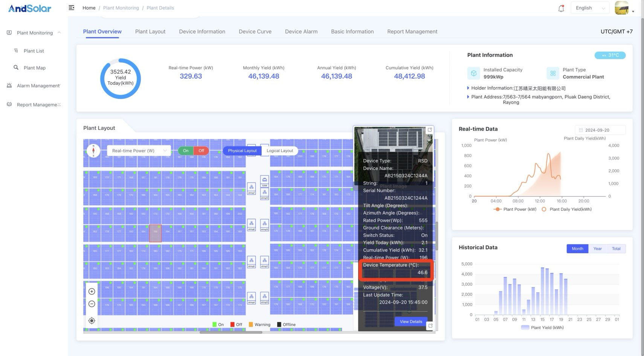Open the 2024-09-20 date picker

coord(600,130)
